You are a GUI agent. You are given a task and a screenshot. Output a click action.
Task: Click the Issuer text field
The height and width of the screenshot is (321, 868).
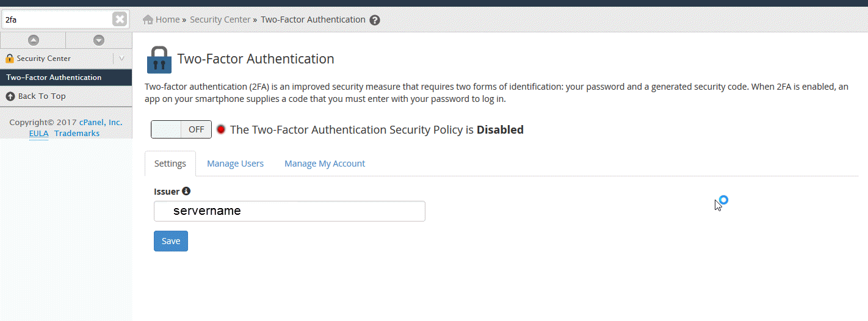[289, 211]
